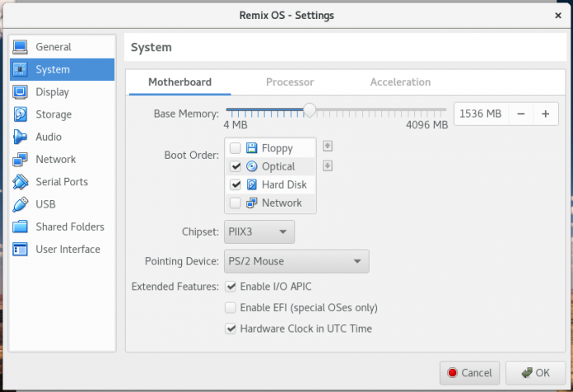Disable the Enable I/O APIC checkbox
This screenshot has width=573, height=392.
point(231,287)
